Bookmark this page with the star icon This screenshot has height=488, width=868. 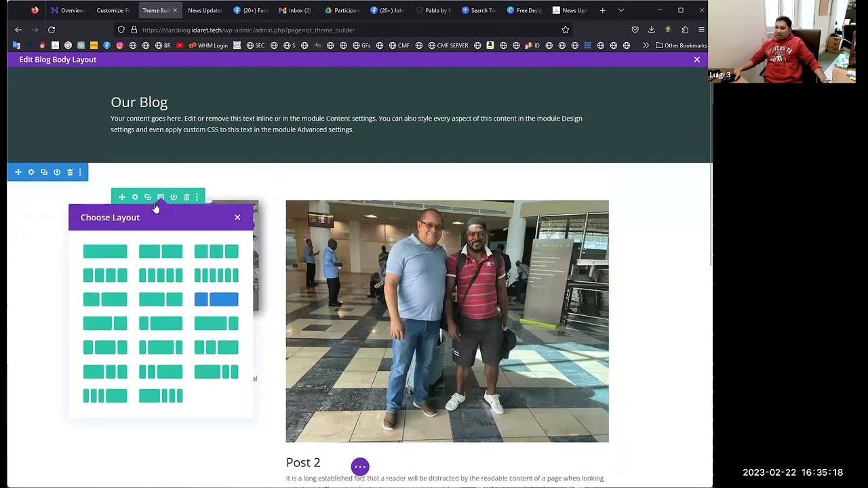tap(565, 30)
